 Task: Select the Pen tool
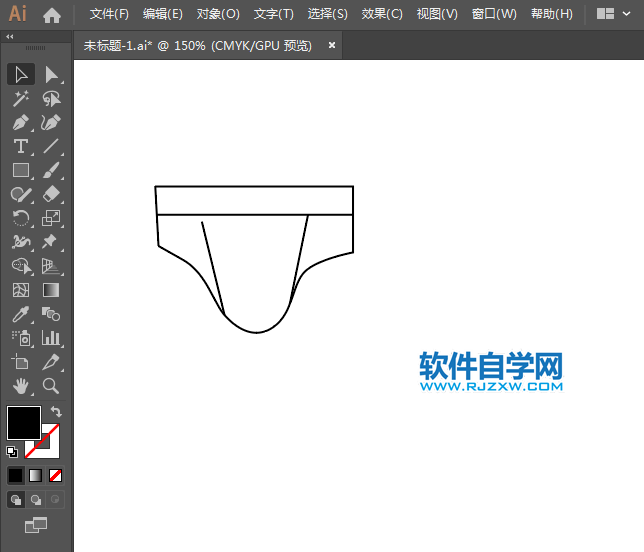(20, 122)
